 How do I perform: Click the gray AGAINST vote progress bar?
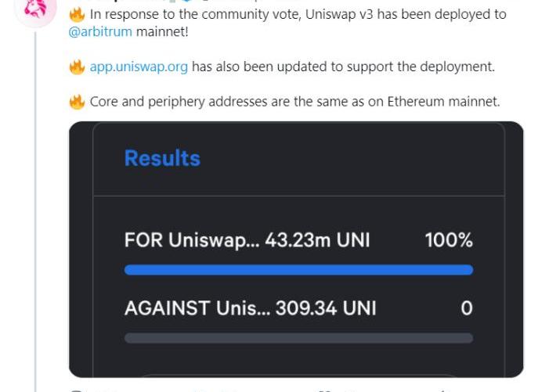(x=298, y=338)
